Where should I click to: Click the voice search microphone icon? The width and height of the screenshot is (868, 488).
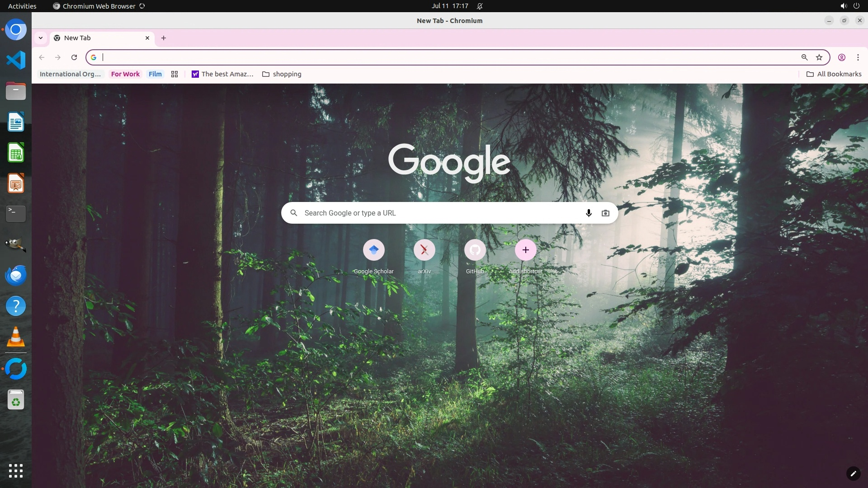click(x=589, y=213)
